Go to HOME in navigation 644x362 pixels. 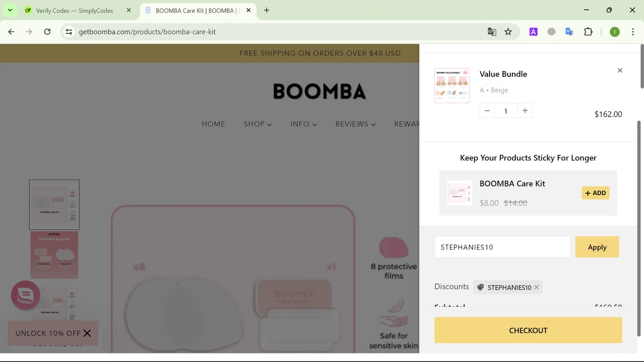coord(213,124)
